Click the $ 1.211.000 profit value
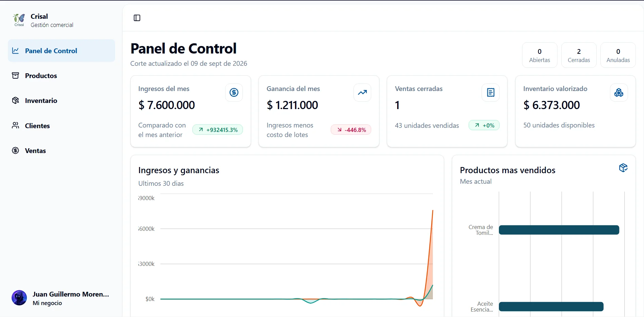644x317 pixels. tap(292, 105)
